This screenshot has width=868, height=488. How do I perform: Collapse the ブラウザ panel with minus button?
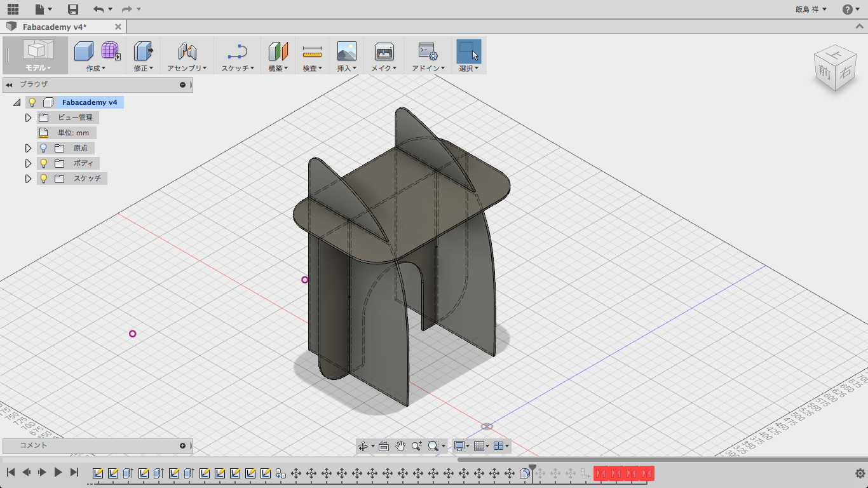182,85
